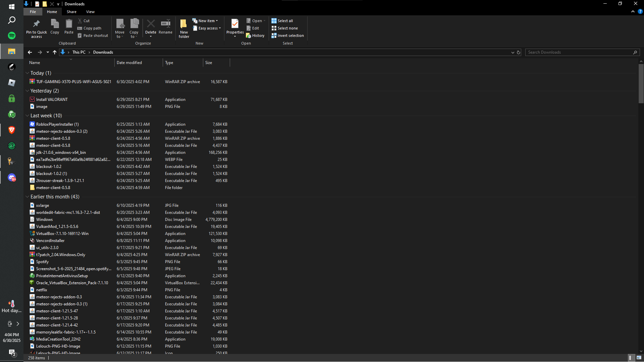This screenshot has width=644, height=362.
Task: Collapse the Last week group
Action: (x=27, y=116)
